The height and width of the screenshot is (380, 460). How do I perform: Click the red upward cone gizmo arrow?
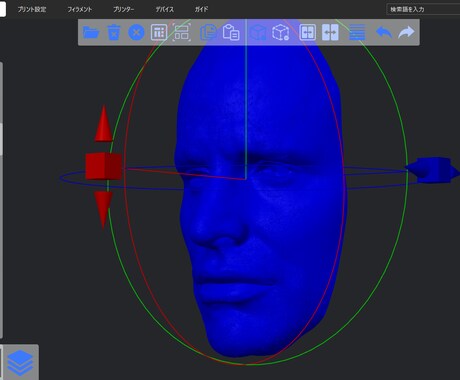tap(103, 124)
